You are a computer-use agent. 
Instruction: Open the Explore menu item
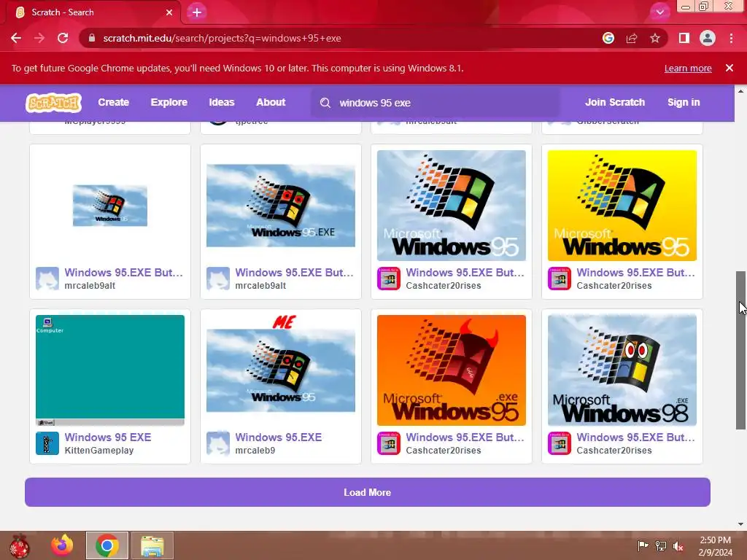pyautogui.click(x=169, y=102)
